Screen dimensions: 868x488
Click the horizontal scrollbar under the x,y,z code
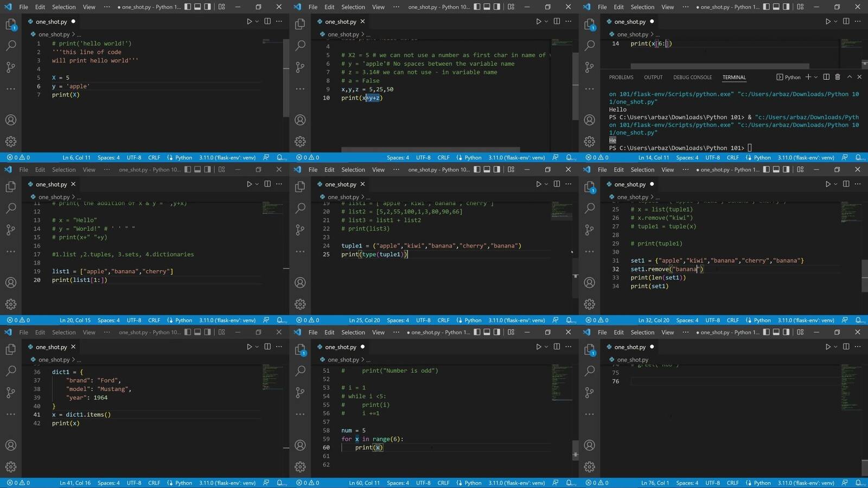tap(430, 149)
